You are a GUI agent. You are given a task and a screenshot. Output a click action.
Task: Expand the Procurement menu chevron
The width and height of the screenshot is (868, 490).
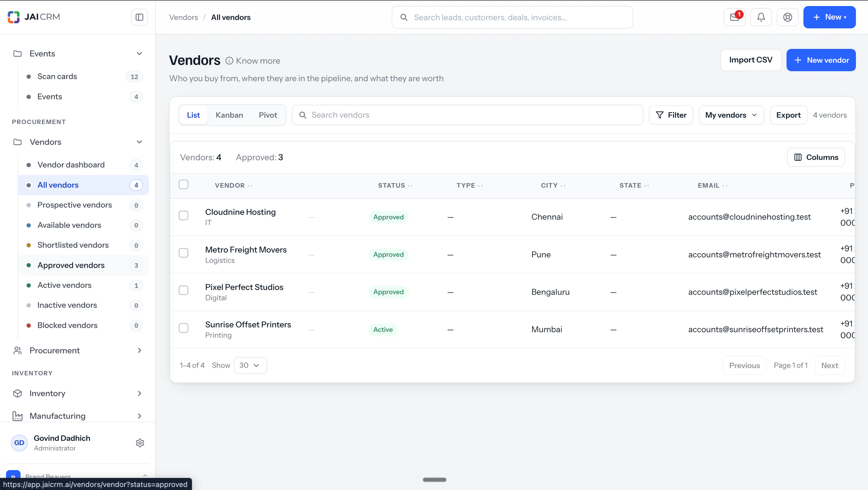[139, 351]
